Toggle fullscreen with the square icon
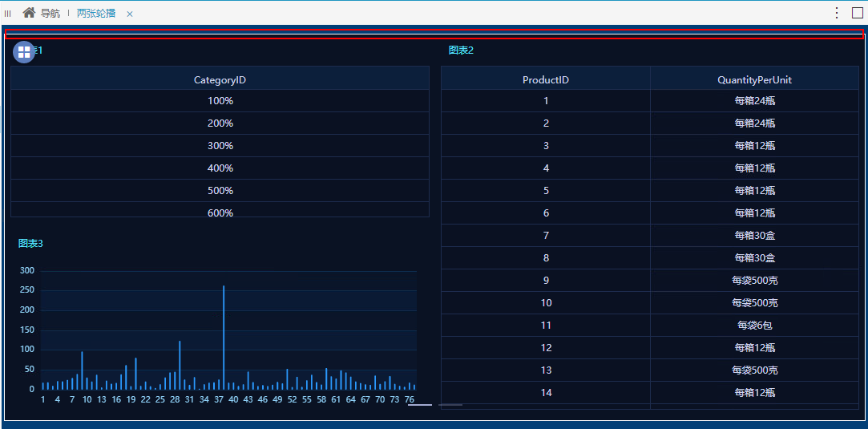The width and height of the screenshot is (868, 429). tap(857, 13)
